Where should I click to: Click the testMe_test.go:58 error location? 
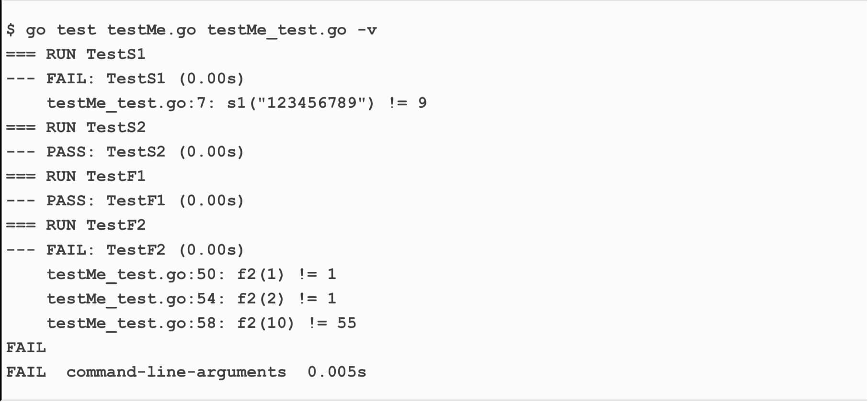(x=136, y=324)
